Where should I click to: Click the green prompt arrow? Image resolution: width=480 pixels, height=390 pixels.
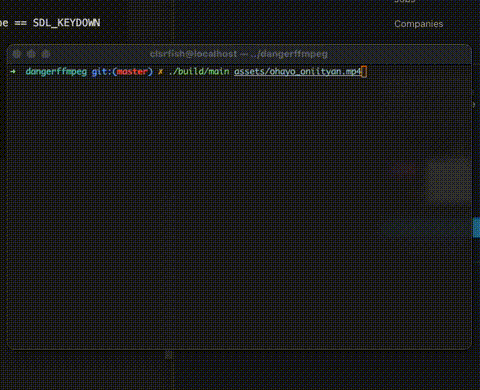(x=13, y=72)
